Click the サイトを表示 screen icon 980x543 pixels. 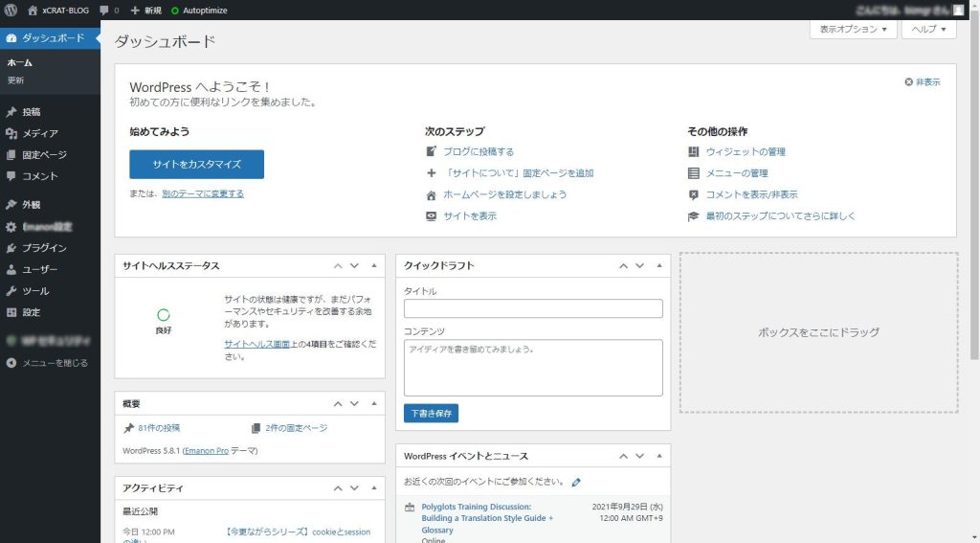(x=431, y=216)
